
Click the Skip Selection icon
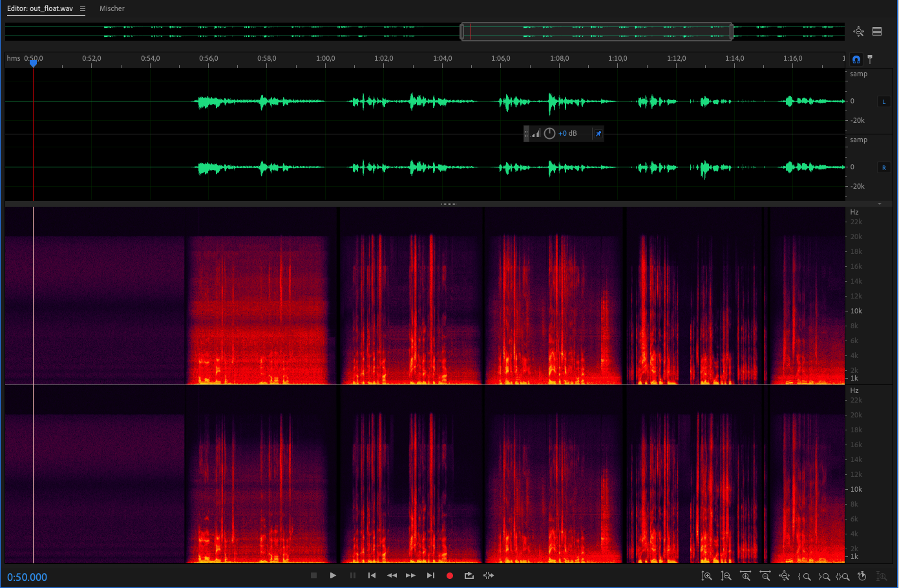(489, 576)
